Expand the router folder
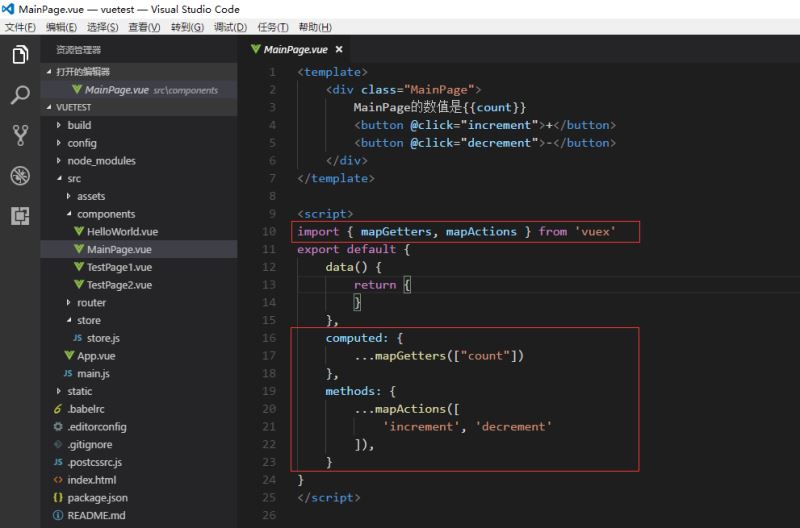Image resolution: width=800 pixels, height=528 pixels. tap(68, 303)
